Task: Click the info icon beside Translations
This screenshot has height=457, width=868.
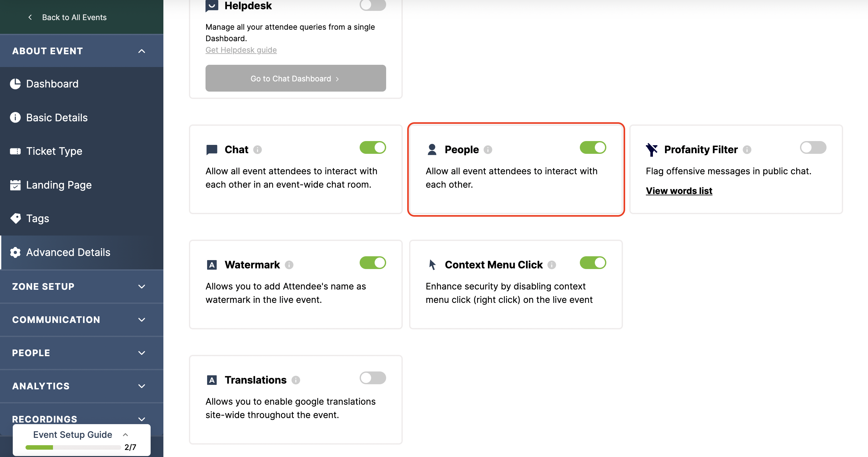Action: pos(296,380)
